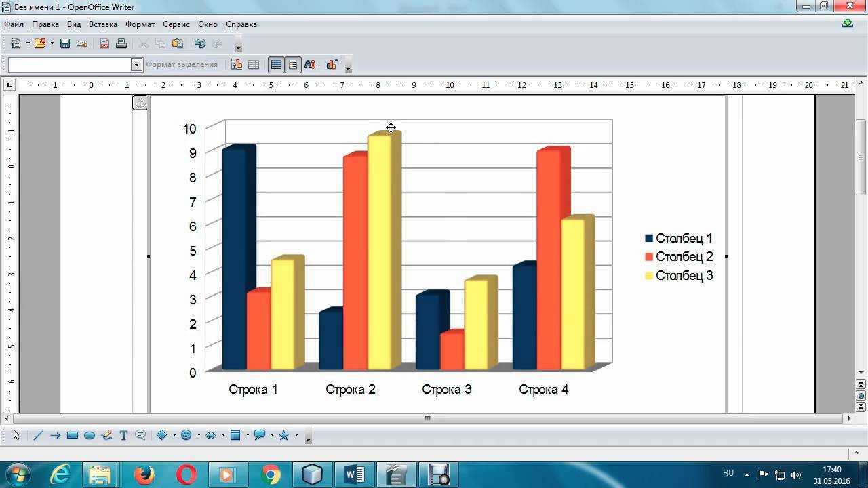Open the Справка menu

(x=241, y=24)
